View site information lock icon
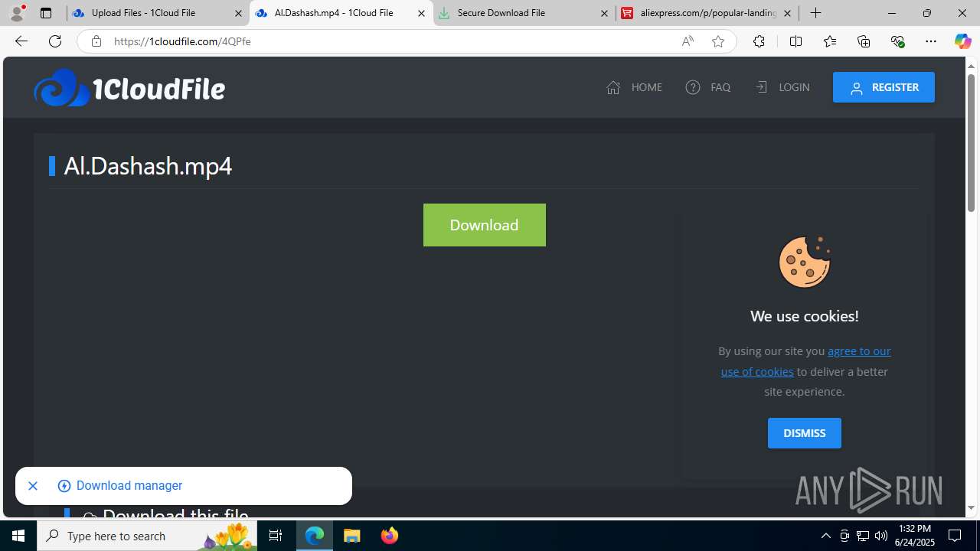 96,41
